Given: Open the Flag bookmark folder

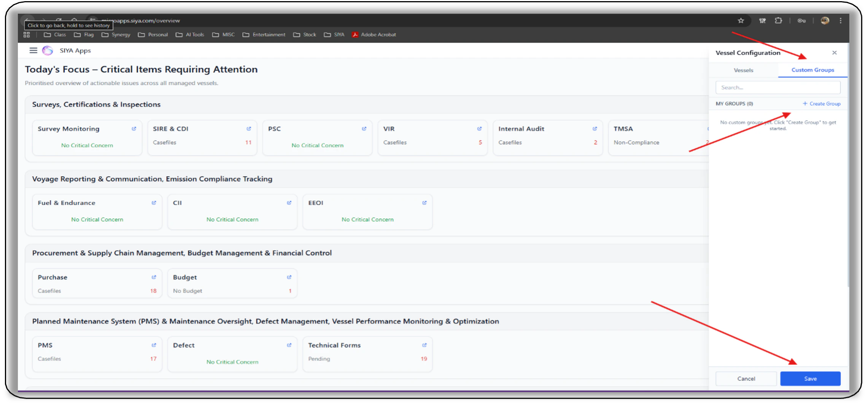Looking at the screenshot, I should coord(84,35).
